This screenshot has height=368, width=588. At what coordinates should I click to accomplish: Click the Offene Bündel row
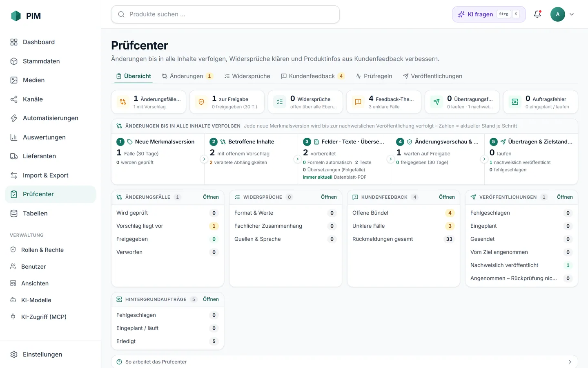(x=403, y=213)
